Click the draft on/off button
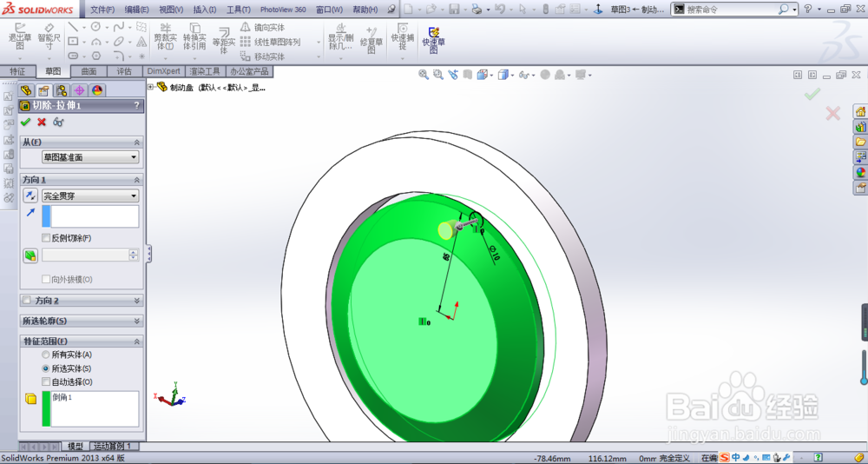Image resolution: width=868 pixels, height=464 pixels. pos(30,255)
